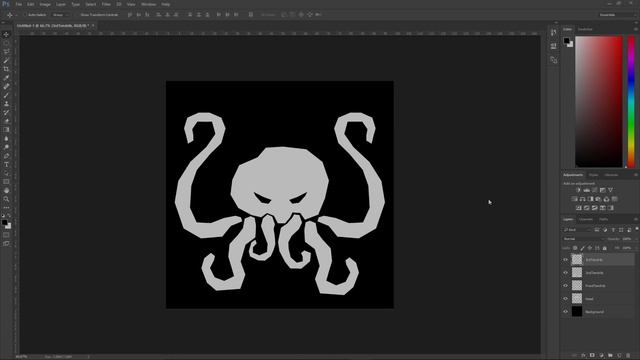Select the Gradient tool

(x=6, y=130)
